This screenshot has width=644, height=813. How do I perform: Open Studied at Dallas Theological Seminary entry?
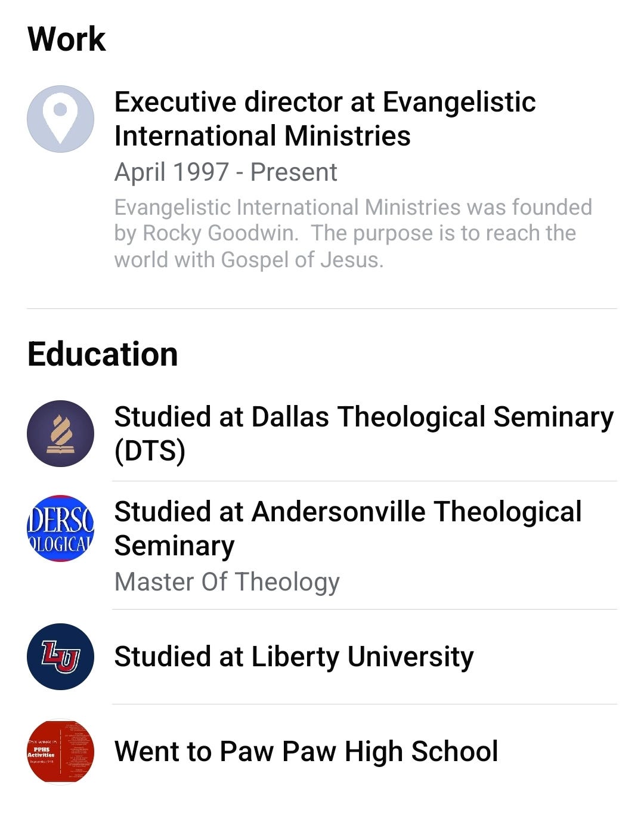pos(364,417)
